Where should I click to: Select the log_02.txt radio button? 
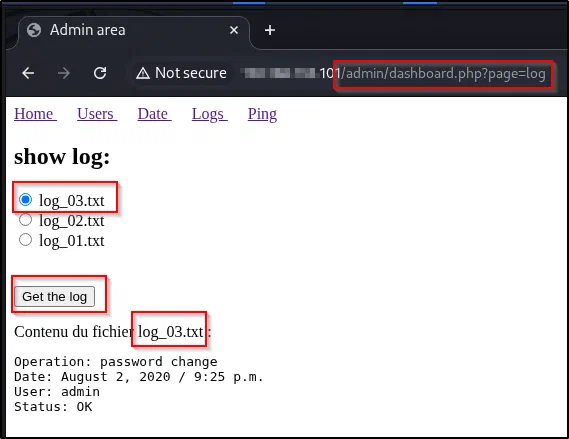point(25,220)
